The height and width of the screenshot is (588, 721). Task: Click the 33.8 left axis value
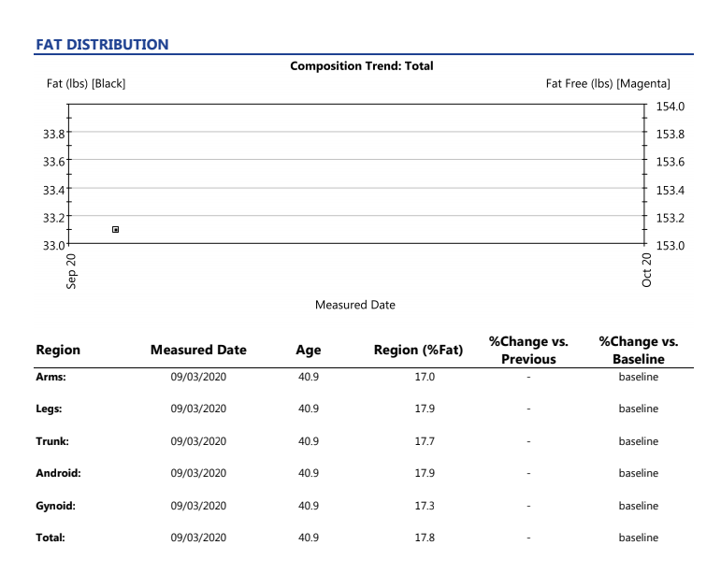(54, 135)
